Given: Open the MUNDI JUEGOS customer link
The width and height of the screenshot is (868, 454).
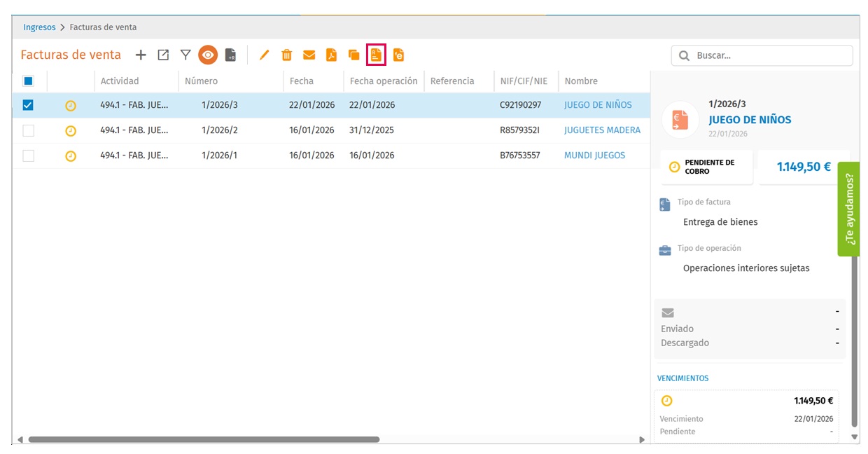Looking at the screenshot, I should pos(594,156).
